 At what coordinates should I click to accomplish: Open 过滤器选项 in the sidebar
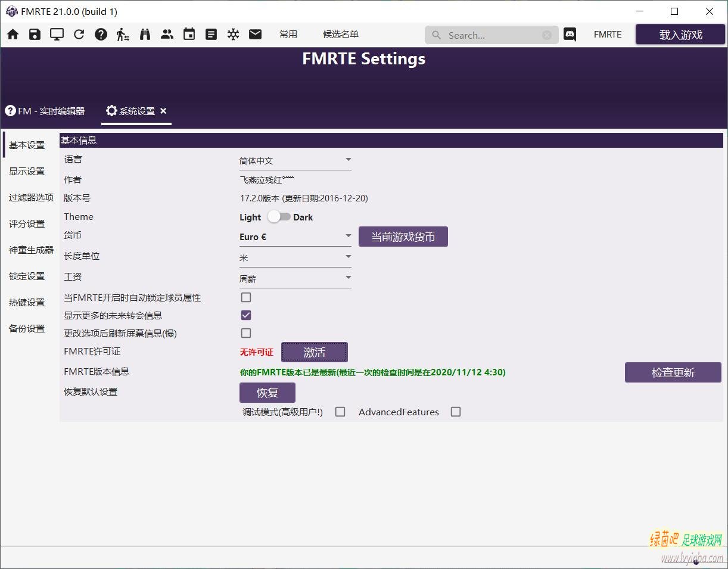(x=31, y=197)
